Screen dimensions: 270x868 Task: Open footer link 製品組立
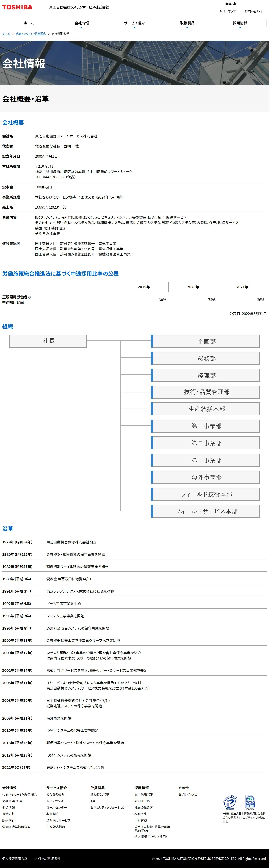(52, 814)
